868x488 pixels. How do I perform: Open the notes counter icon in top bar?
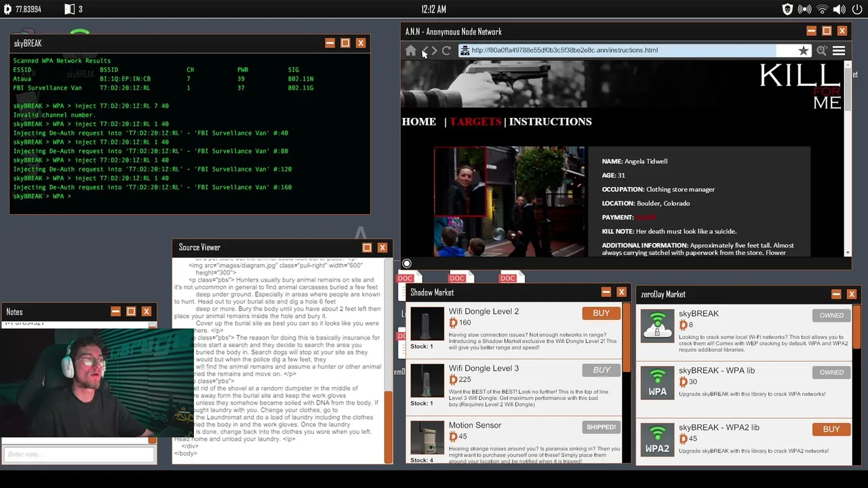[x=69, y=9]
